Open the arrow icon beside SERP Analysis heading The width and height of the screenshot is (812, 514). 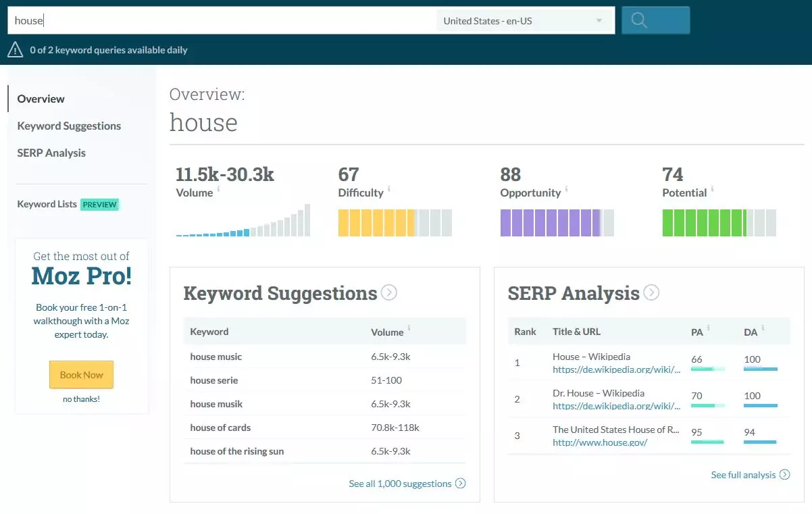pyautogui.click(x=651, y=292)
